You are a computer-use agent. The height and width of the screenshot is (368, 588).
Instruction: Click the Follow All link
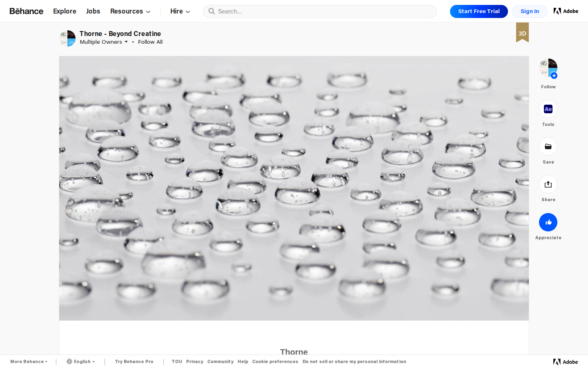click(150, 42)
